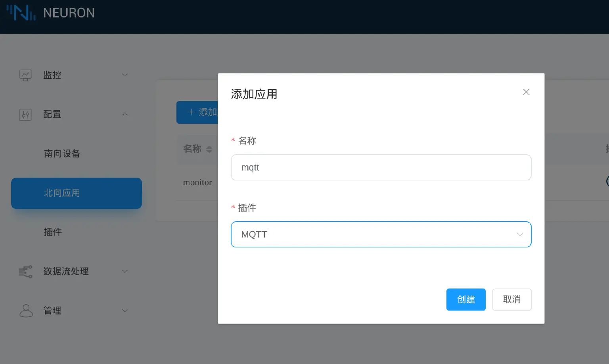Open the 添加 add button plus icon
609x364 pixels.
coord(191,112)
